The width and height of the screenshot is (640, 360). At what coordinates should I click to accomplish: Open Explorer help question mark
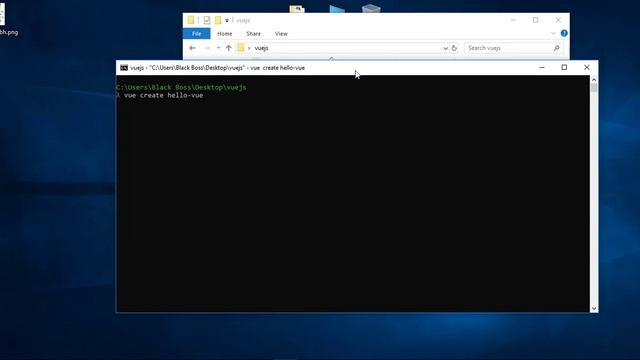(564, 33)
